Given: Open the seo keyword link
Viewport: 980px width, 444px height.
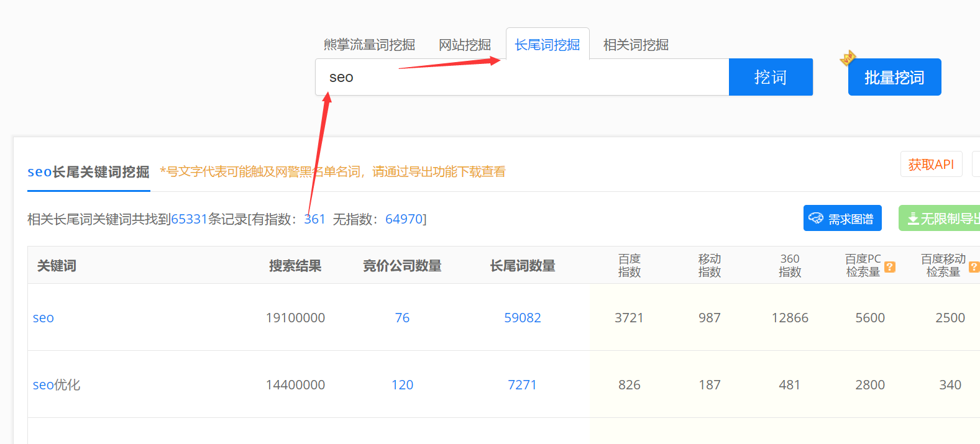Looking at the screenshot, I should point(44,318).
